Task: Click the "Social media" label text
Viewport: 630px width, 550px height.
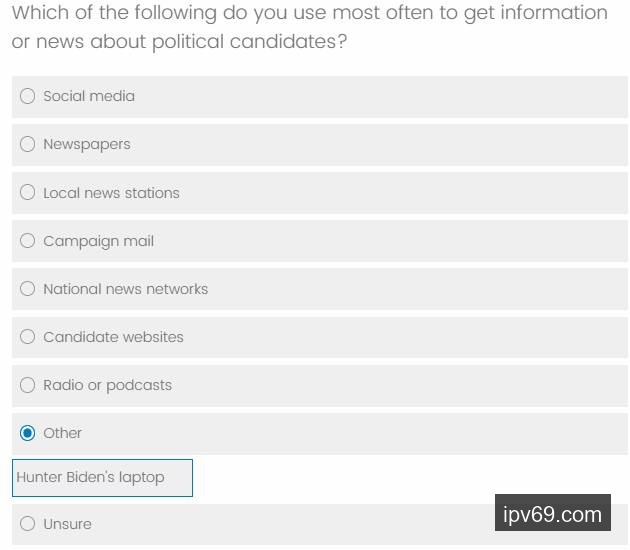Action: 89,96
